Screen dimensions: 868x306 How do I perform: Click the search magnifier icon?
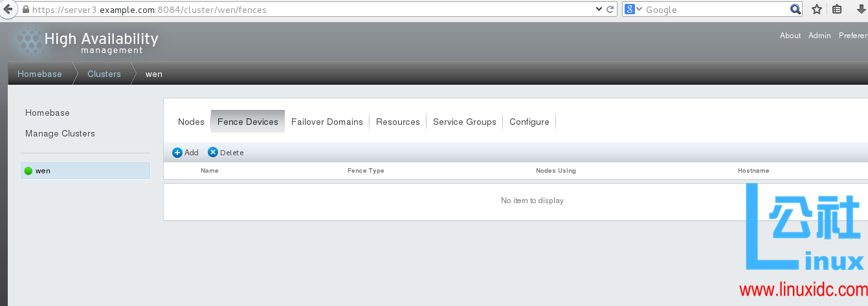(796, 10)
